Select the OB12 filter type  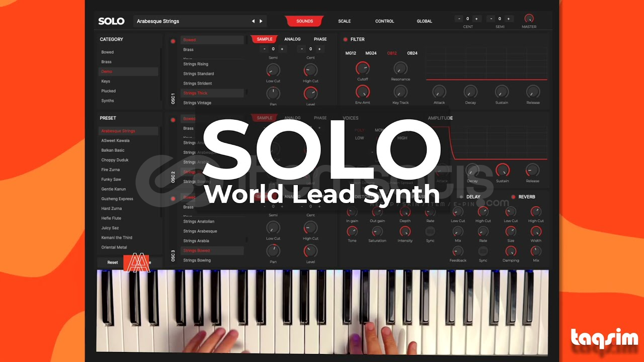click(x=392, y=53)
